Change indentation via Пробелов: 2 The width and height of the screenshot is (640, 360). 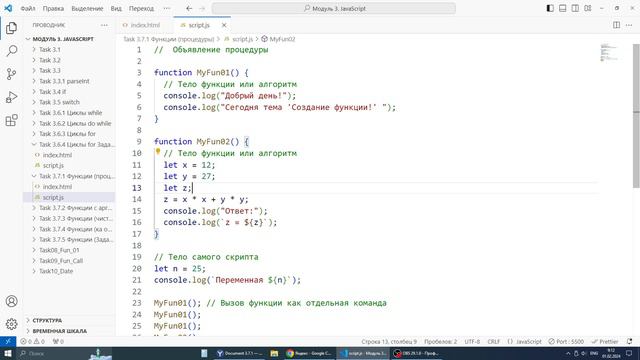pos(440,341)
